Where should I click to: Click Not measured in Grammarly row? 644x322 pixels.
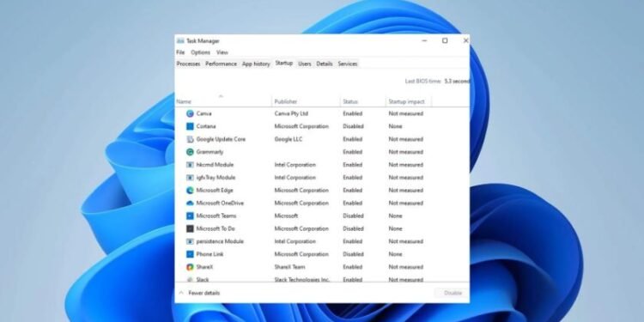point(406,152)
